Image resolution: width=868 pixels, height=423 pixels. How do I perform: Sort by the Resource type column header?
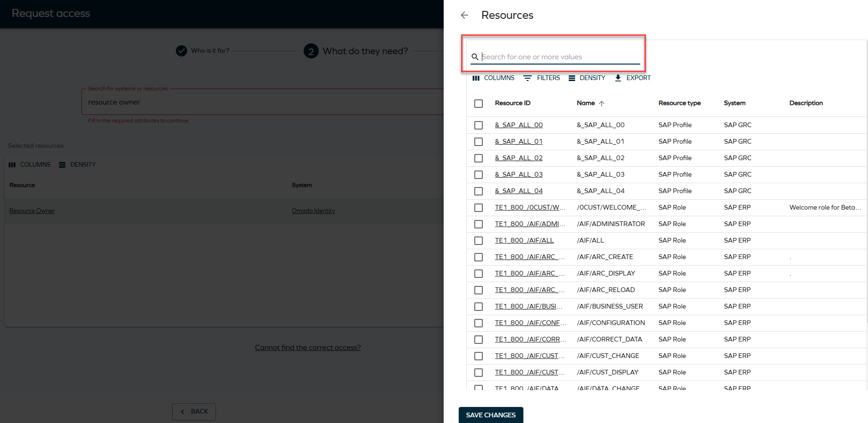(x=679, y=103)
